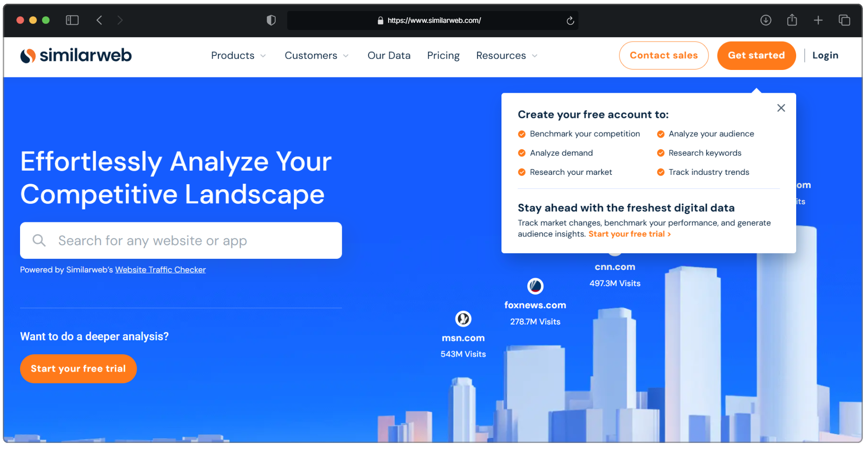The image size is (868, 449).
Task: Toggle the Safari sidebar icon
Action: point(72,20)
